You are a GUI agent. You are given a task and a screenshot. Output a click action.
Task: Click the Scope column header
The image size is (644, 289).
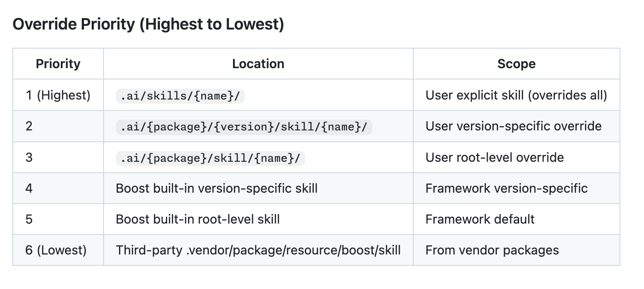pyautogui.click(x=516, y=64)
